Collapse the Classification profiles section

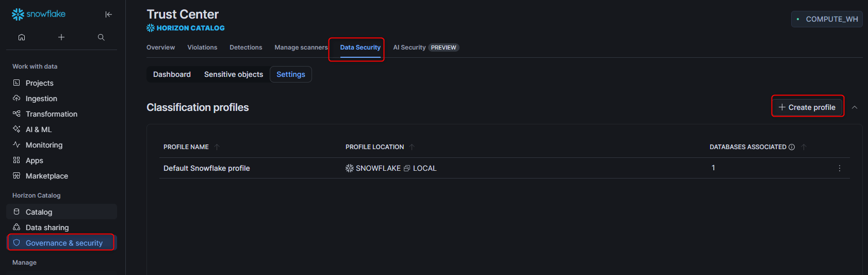pyautogui.click(x=855, y=107)
